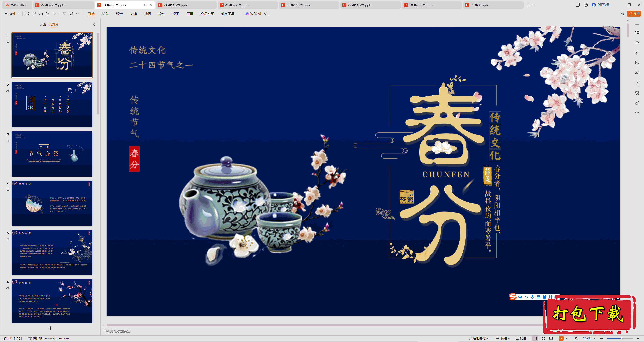Image resolution: width=644 pixels, height=342 pixels.
Task: Click the fit slide to window icon
Action: 576,338
